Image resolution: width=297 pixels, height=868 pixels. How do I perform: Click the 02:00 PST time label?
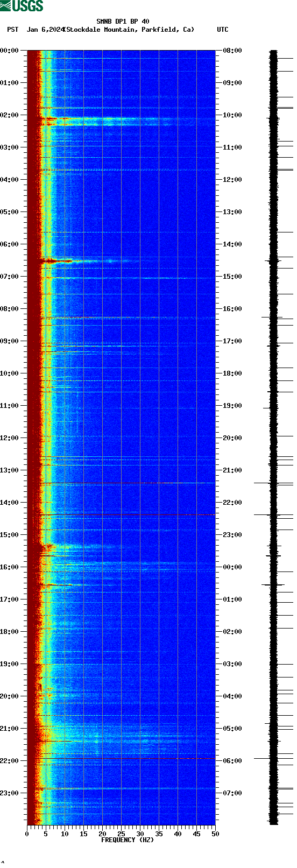pyautogui.click(x=10, y=115)
